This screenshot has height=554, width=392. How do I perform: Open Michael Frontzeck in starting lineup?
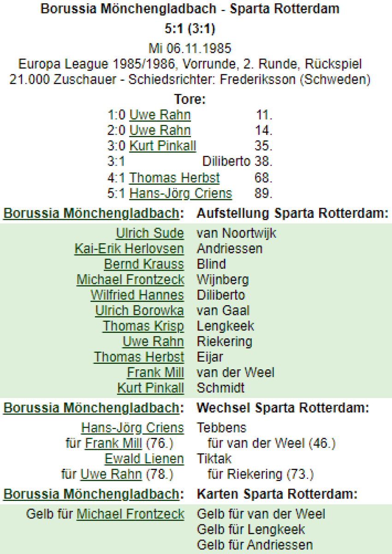pos(130,280)
